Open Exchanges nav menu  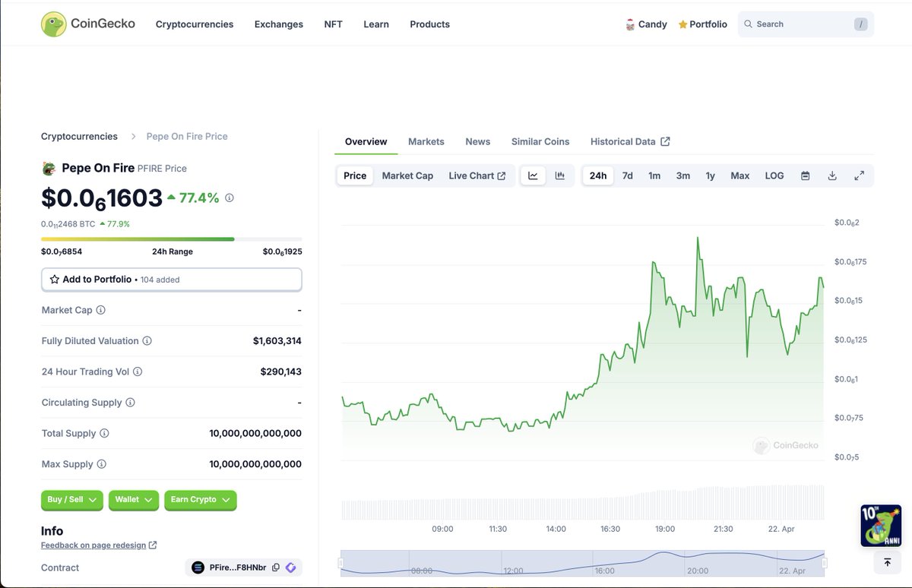[x=279, y=24]
